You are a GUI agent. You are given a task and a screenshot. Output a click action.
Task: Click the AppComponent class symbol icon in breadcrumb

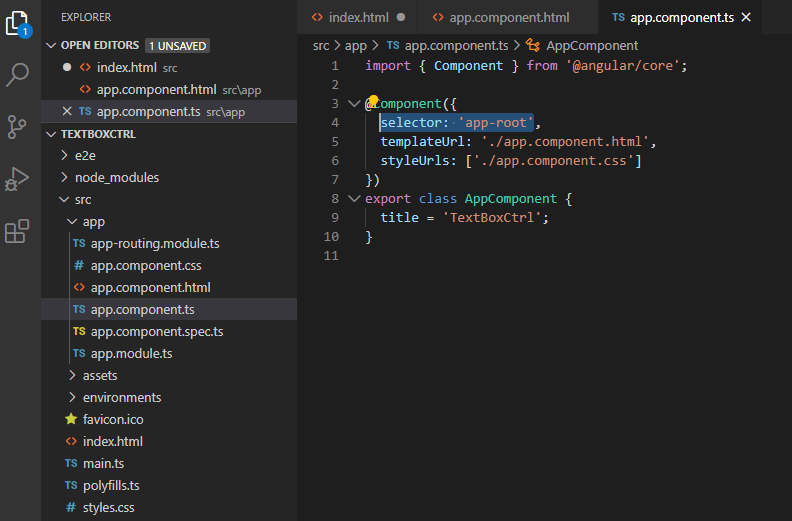pos(532,45)
